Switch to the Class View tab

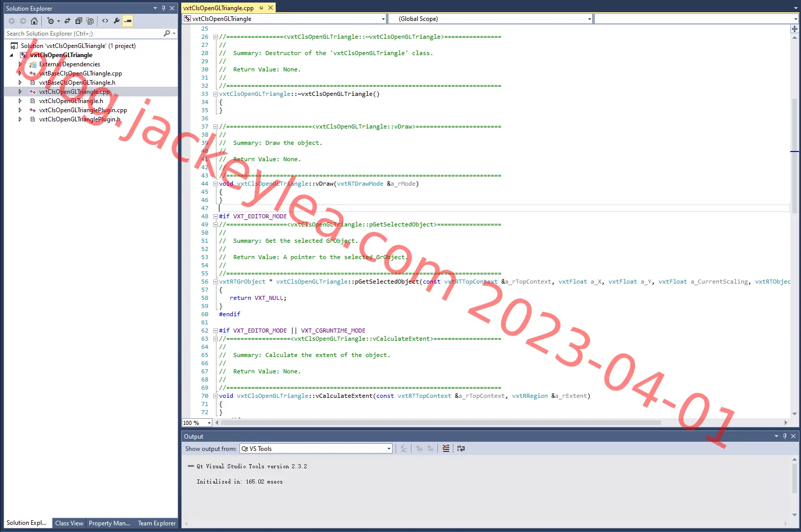[x=69, y=523]
